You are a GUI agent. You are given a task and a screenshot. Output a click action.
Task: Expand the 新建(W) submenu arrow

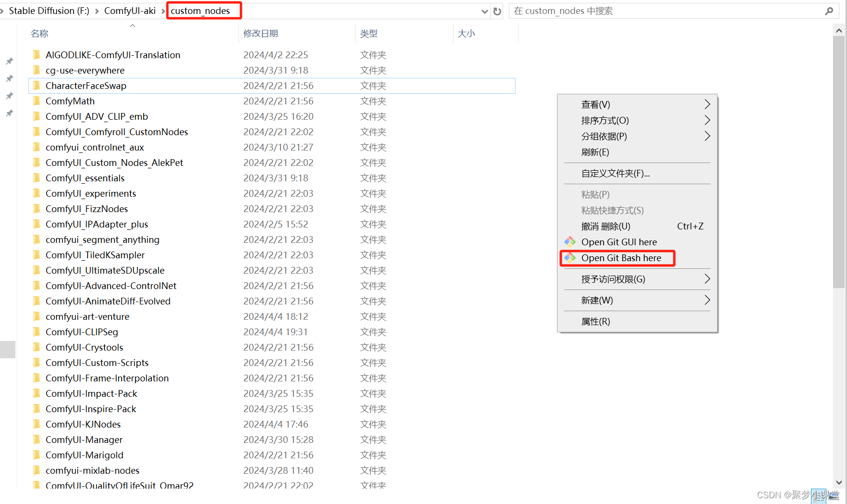tap(707, 300)
